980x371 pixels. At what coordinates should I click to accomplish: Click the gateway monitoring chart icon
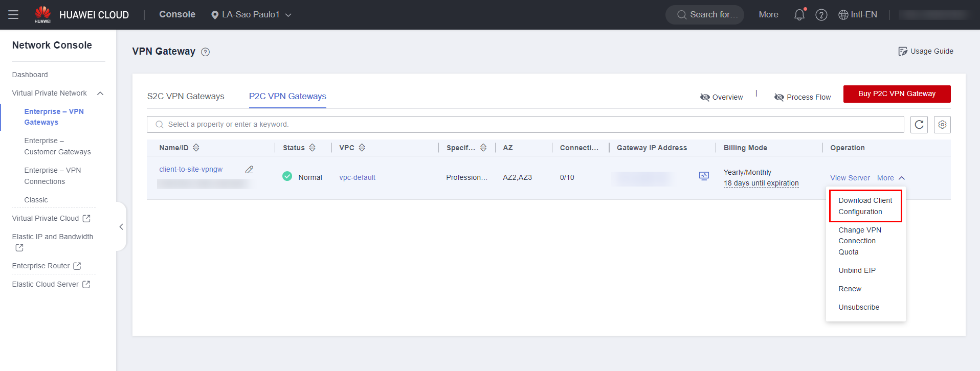pos(704,176)
